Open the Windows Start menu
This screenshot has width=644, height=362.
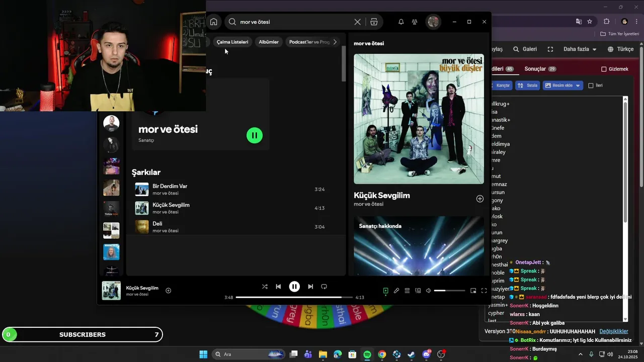(203, 354)
